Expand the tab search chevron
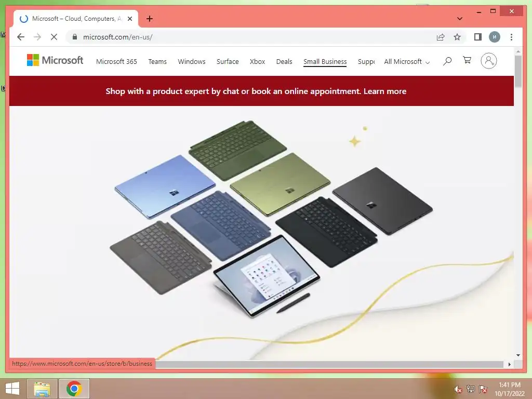Screen dimensions: 532x399 460,19
